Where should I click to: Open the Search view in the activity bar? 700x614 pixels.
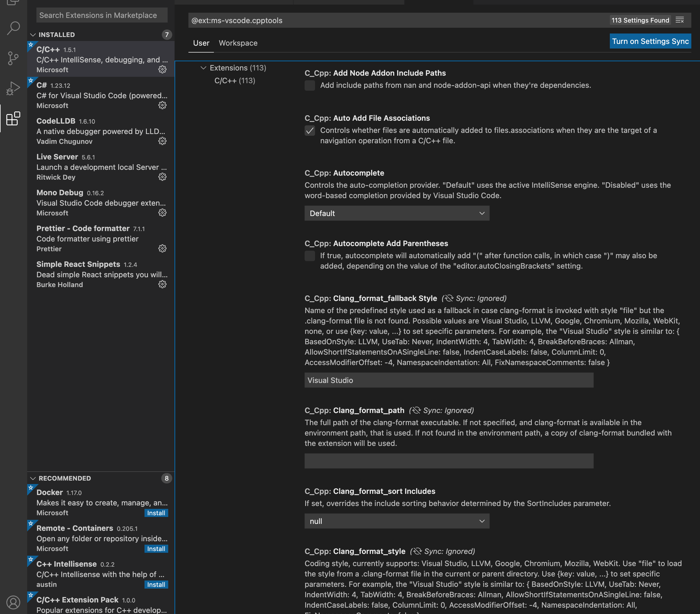click(13, 28)
